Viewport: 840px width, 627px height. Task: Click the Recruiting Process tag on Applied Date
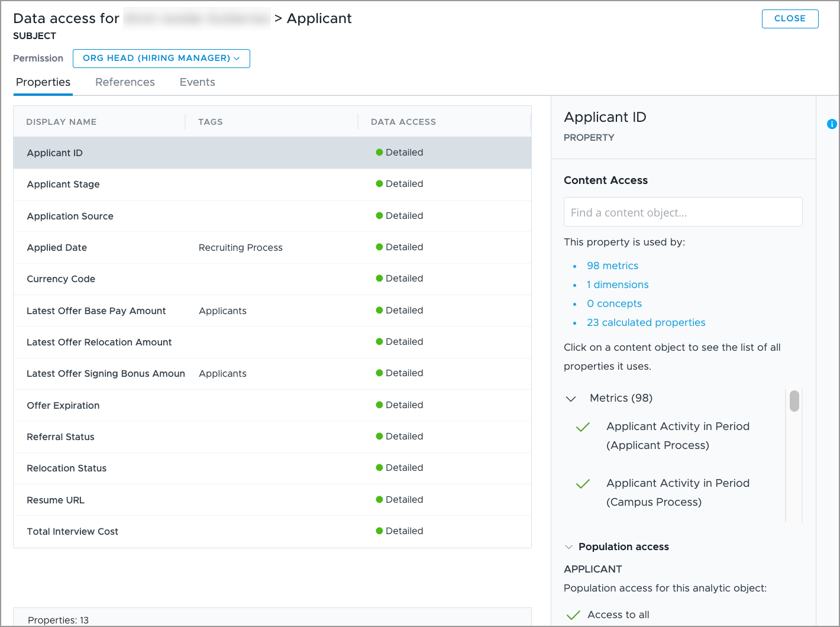pos(241,247)
